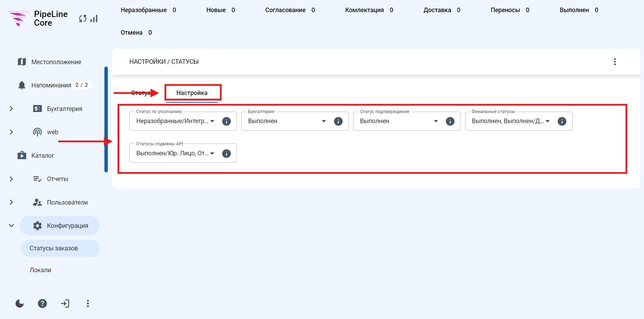Click the Конфигурация gear icon
Image resolution: width=644 pixels, height=319 pixels.
pos(37,226)
